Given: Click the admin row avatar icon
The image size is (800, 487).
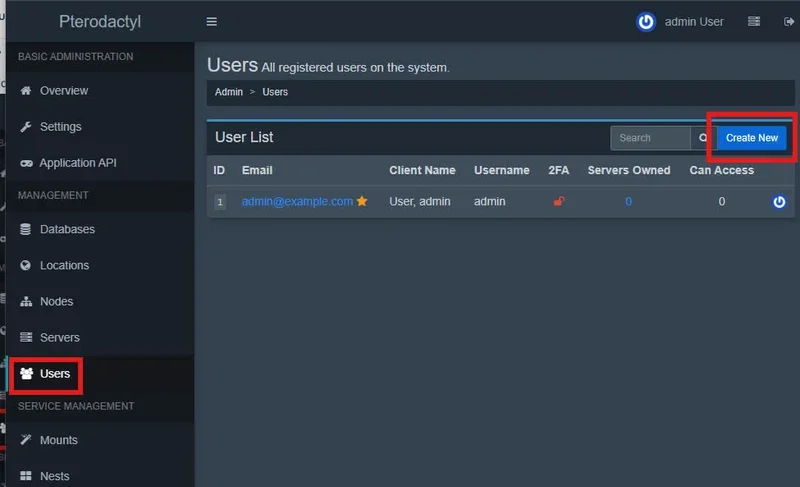Looking at the screenshot, I should pos(779,202).
